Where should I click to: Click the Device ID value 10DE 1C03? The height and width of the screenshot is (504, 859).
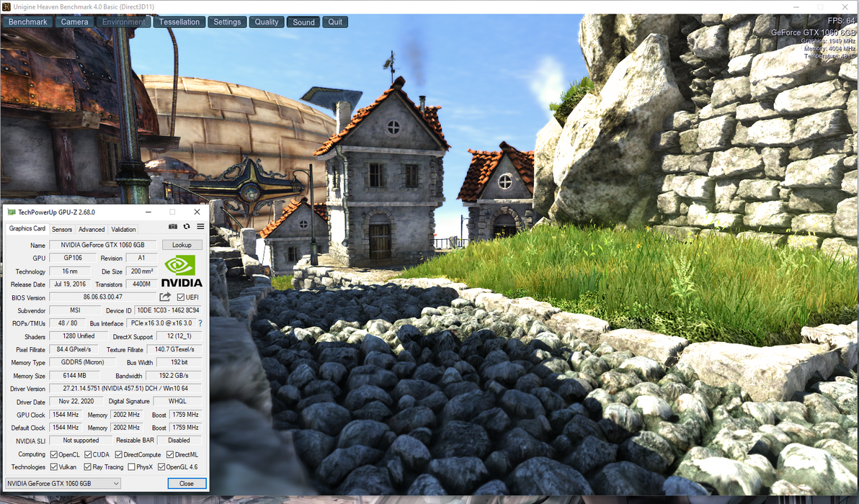point(168,310)
